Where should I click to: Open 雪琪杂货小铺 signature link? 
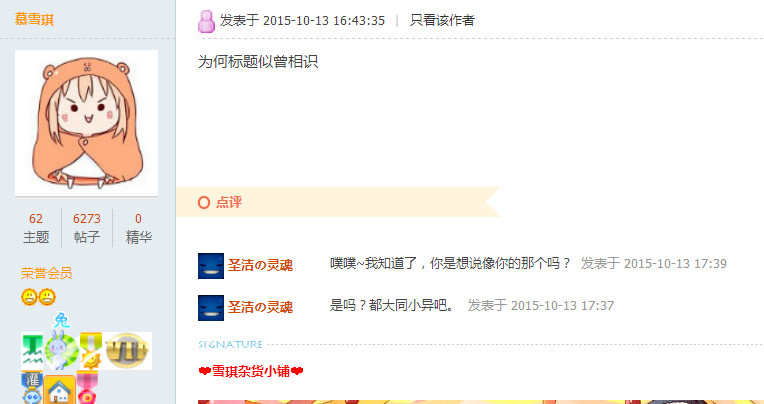(251, 371)
